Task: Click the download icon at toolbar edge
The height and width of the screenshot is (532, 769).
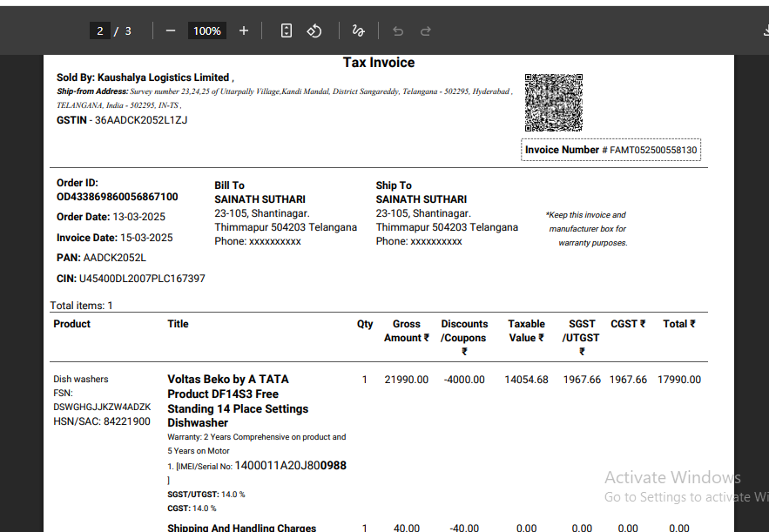Action: pyautogui.click(x=766, y=30)
